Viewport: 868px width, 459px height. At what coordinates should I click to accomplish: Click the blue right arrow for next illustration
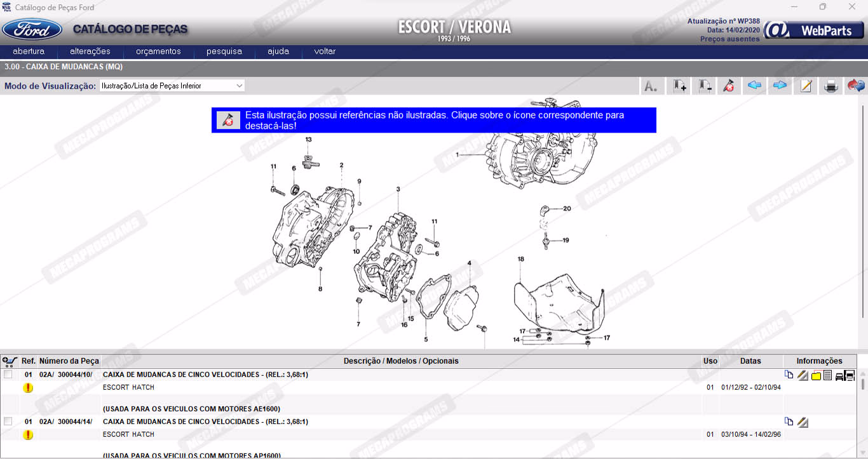(x=780, y=86)
